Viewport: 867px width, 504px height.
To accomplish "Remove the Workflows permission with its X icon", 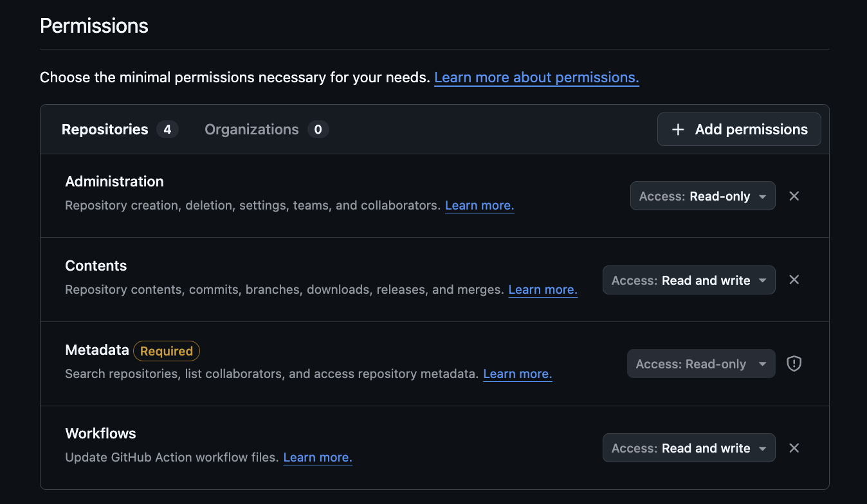I will point(794,448).
